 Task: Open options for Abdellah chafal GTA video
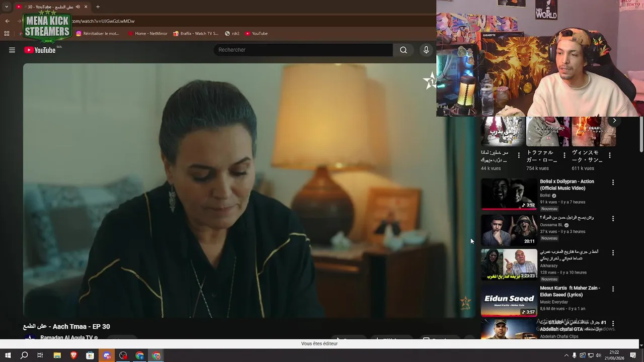(x=613, y=323)
